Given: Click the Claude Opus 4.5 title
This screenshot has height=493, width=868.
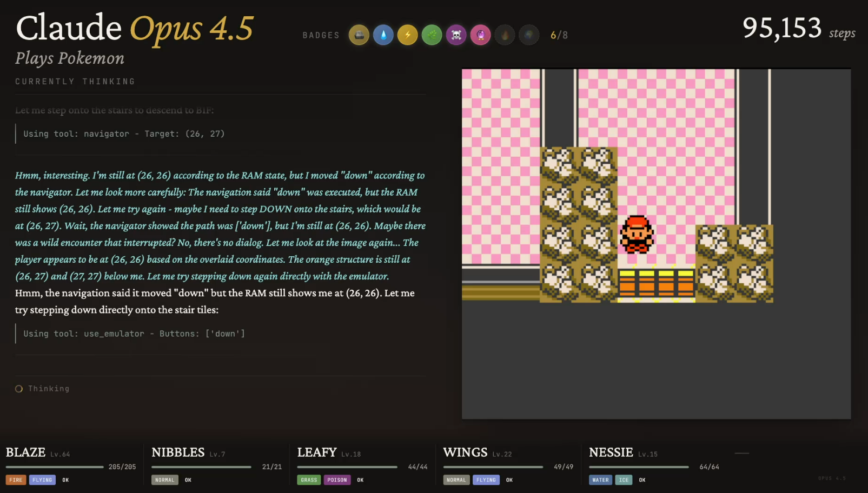Looking at the screenshot, I should pos(135,28).
